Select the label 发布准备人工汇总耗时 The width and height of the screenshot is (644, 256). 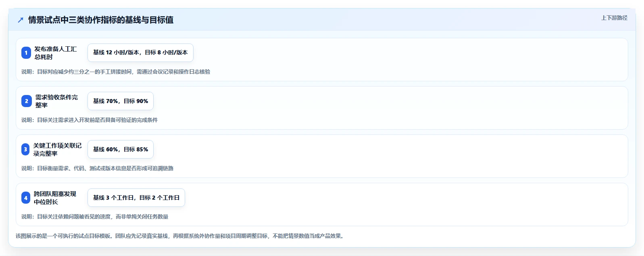(55, 53)
